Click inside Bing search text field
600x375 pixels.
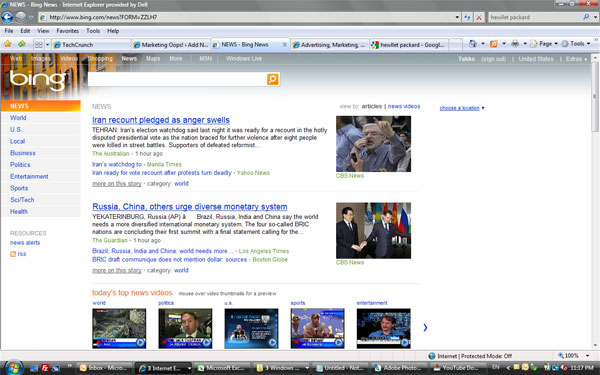coord(177,79)
